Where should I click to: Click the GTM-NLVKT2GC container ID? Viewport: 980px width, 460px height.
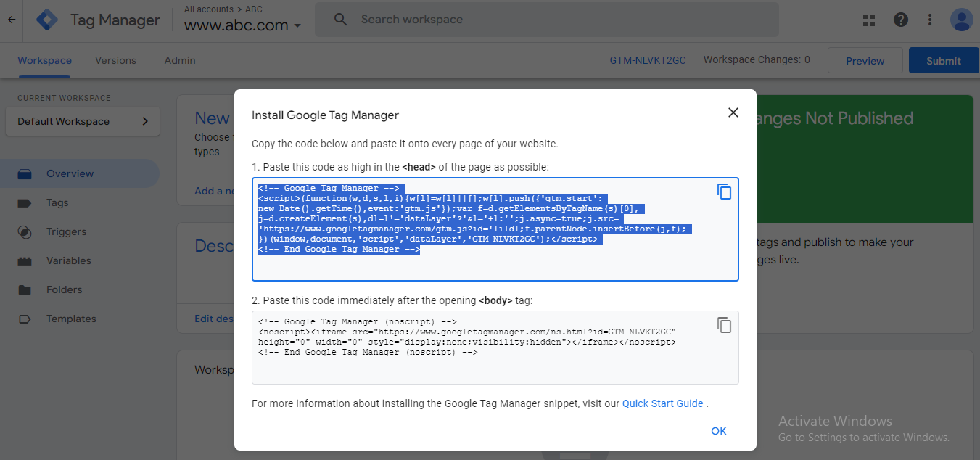648,60
